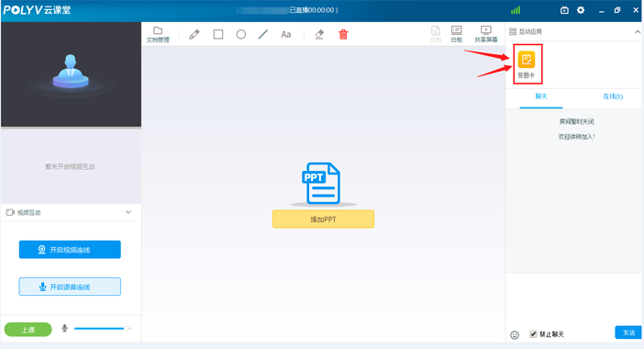Open the settings gear icon
This screenshot has height=349, width=644.
point(581,10)
